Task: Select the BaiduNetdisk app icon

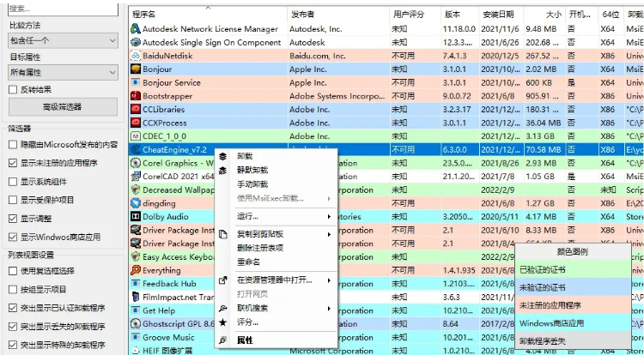Action: (x=135, y=56)
